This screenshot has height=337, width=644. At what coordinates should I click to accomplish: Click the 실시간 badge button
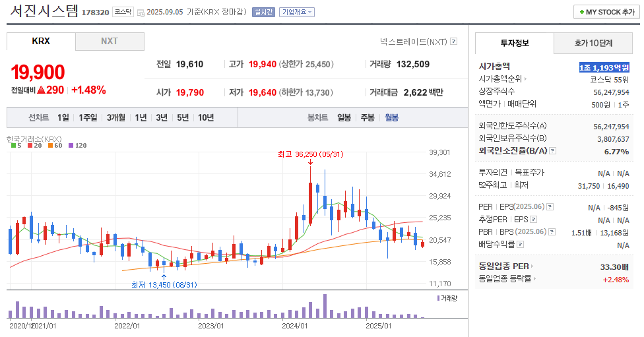tap(263, 13)
